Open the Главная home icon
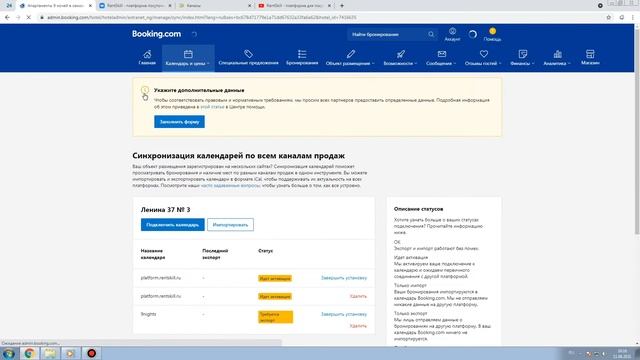 click(147, 54)
